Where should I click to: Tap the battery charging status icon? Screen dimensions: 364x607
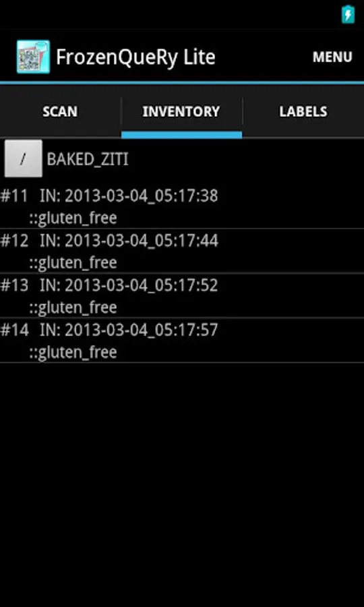click(348, 14)
